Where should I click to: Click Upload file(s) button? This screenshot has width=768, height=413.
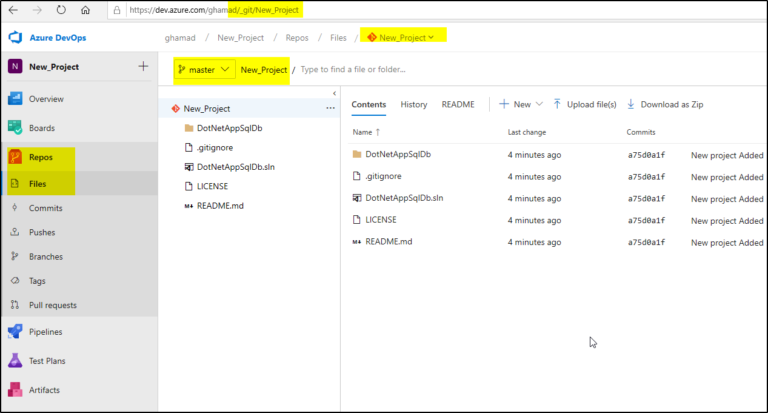[x=585, y=104]
